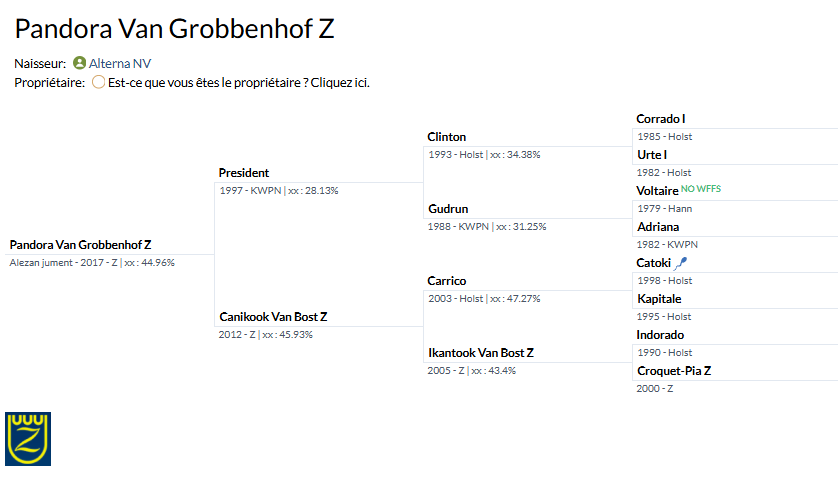Open Kapitale's pedigree entry
This screenshot has height=480, width=838.
pos(660,299)
